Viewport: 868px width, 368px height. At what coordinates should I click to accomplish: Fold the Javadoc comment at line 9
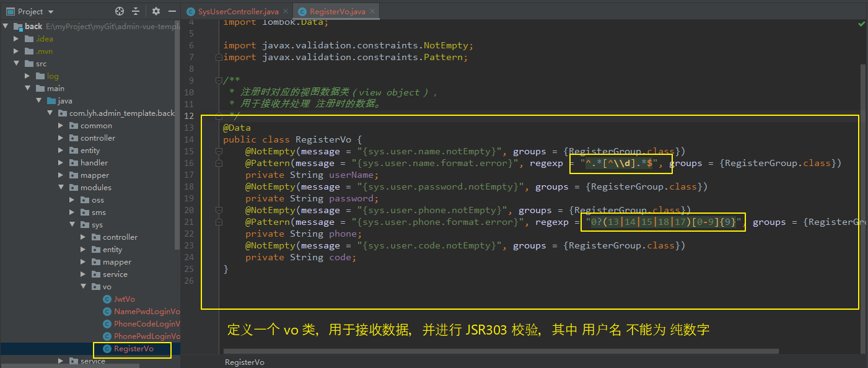coord(218,81)
